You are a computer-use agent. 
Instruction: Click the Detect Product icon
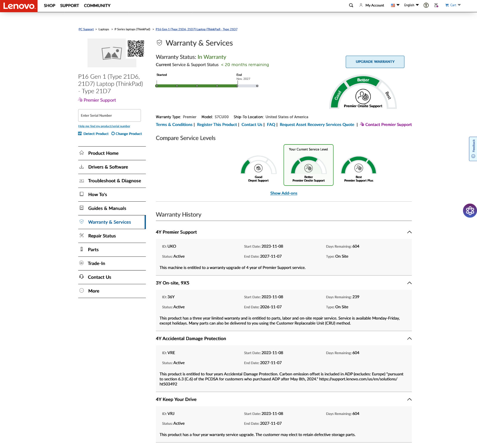[x=80, y=134]
